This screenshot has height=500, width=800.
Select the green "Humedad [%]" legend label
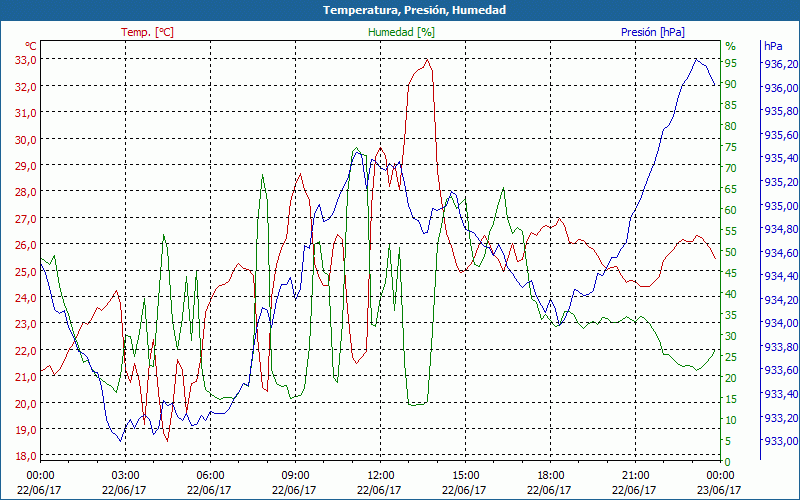click(x=402, y=32)
